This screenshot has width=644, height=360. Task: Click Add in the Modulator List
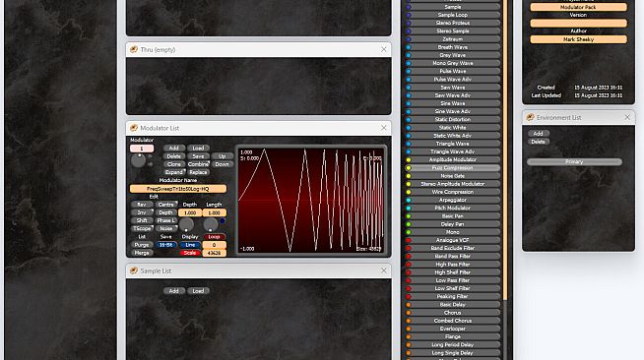173,148
